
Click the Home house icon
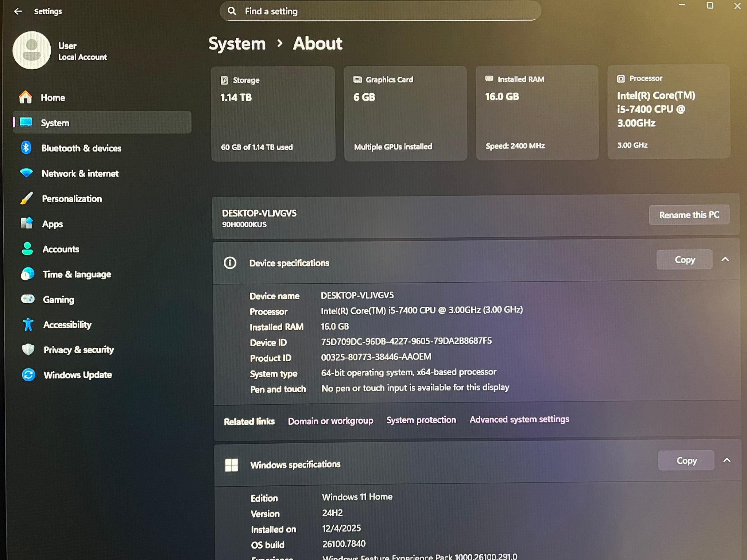tap(26, 97)
